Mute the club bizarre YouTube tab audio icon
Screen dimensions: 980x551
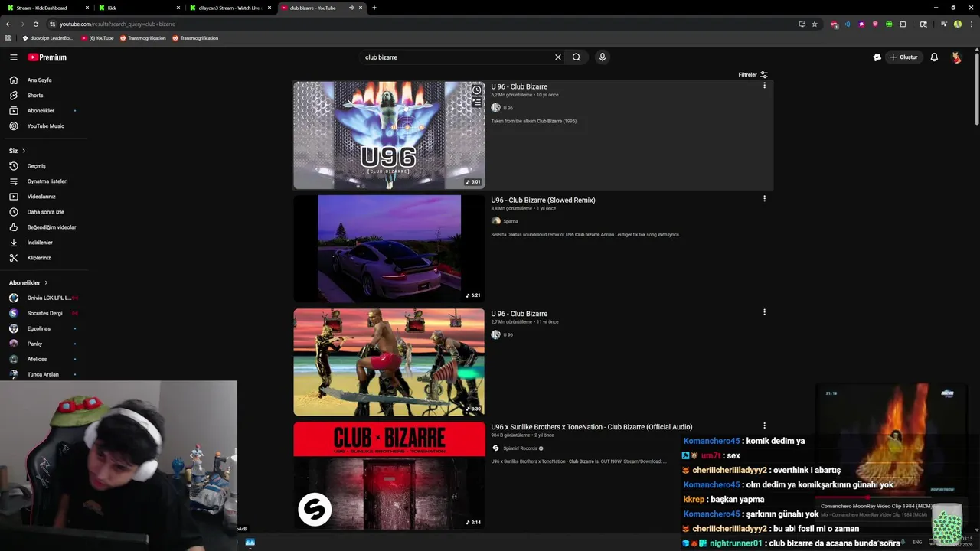pos(351,8)
